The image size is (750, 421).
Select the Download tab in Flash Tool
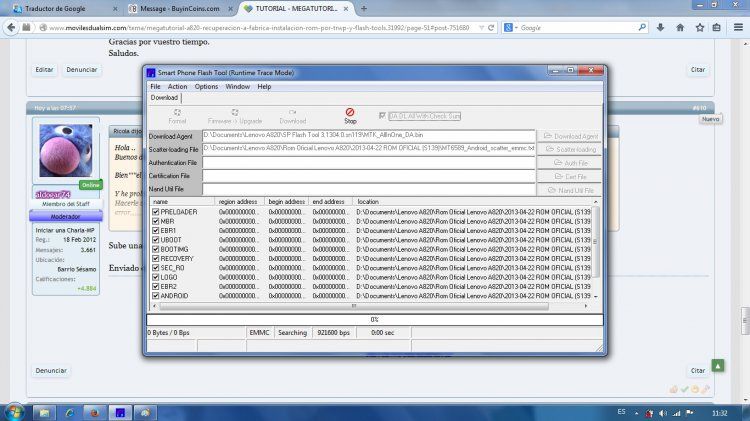point(165,98)
